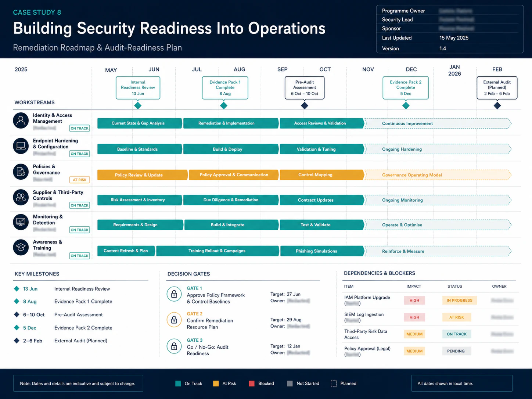This screenshot has width=532, height=399.
Task: Click the Identity & Access Management person icon
Action: click(21, 121)
